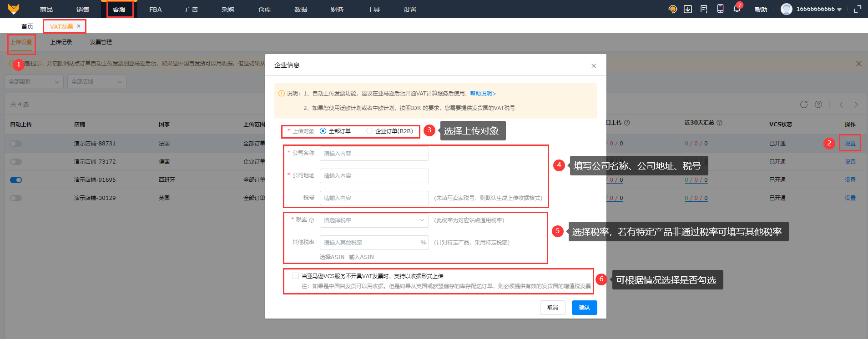Click the help icon beside the 日上传 header
The image size is (868, 339).
tap(627, 123)
